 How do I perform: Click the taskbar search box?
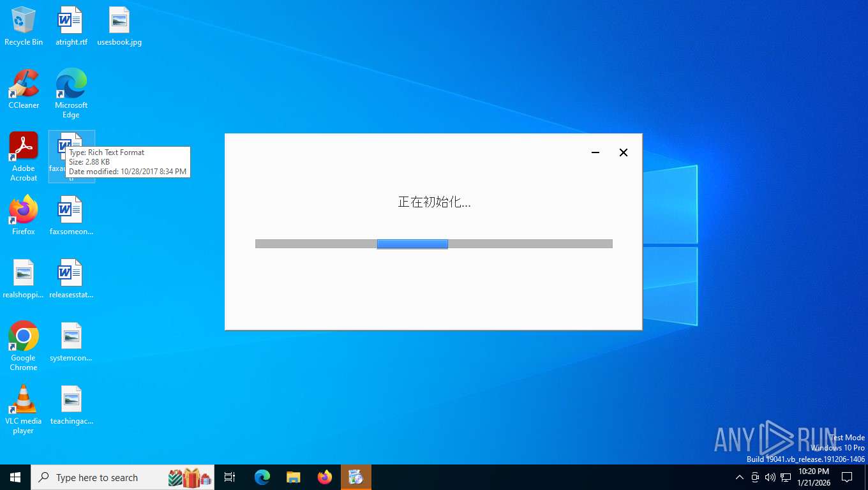[x=123, y=477]
